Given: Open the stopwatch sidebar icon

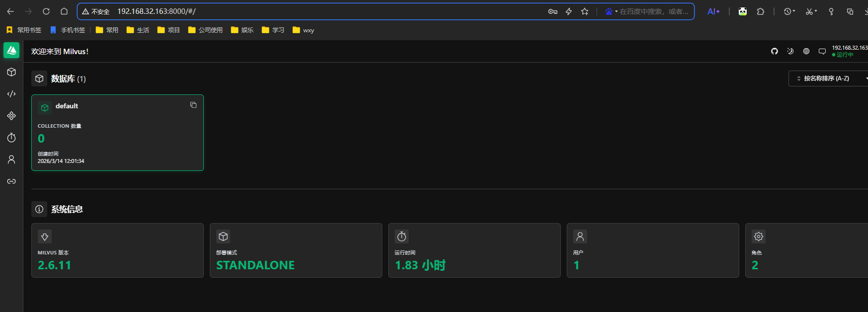Looking at the screenshot, I should tap(11, 138).
